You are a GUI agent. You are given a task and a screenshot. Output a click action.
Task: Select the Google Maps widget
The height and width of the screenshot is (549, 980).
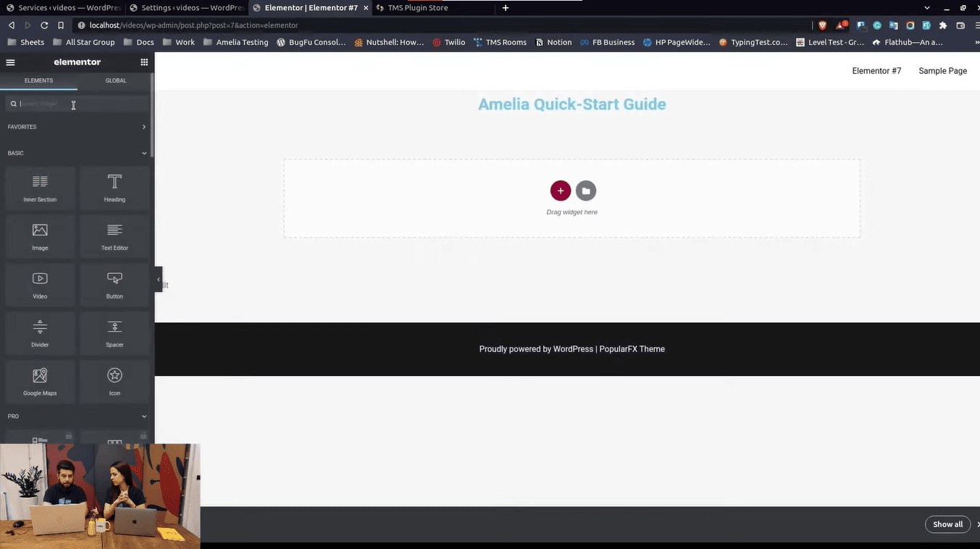[40, 382]
